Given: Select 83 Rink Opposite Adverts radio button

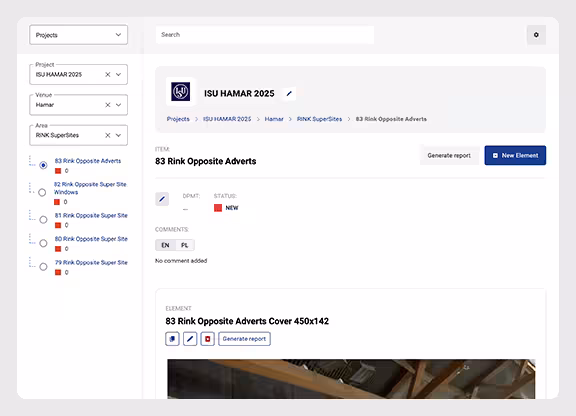Looking at the screenshot, I should [x=43, y=165].
